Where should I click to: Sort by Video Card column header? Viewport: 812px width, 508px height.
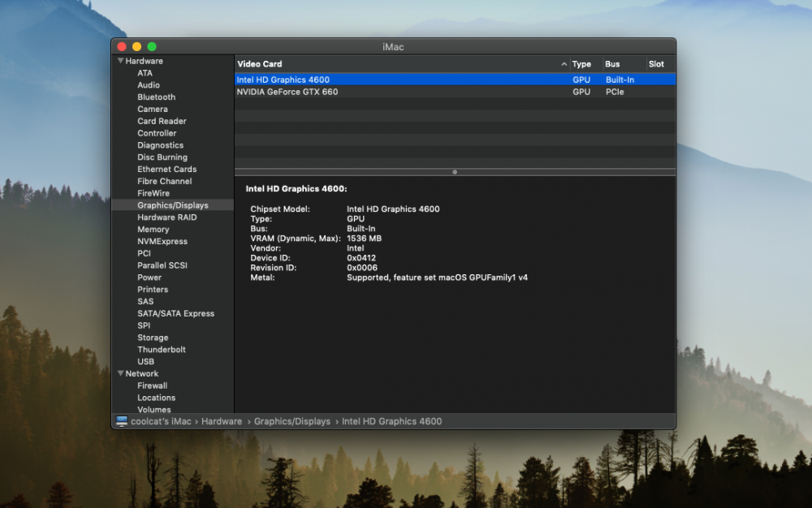click(260, 63)
